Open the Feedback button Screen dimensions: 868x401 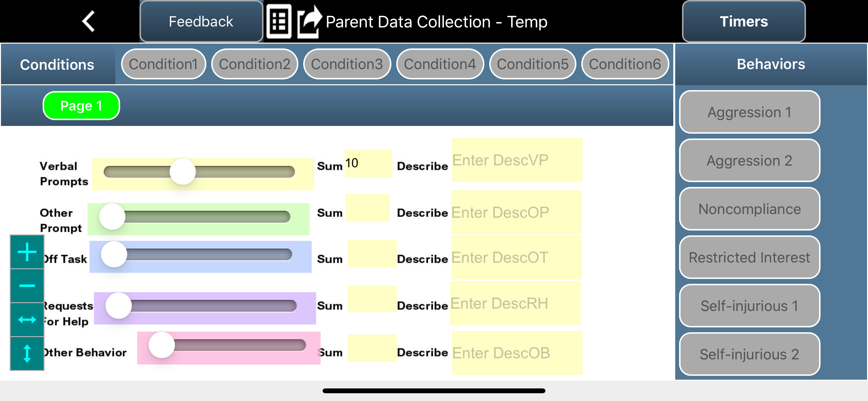201,21
